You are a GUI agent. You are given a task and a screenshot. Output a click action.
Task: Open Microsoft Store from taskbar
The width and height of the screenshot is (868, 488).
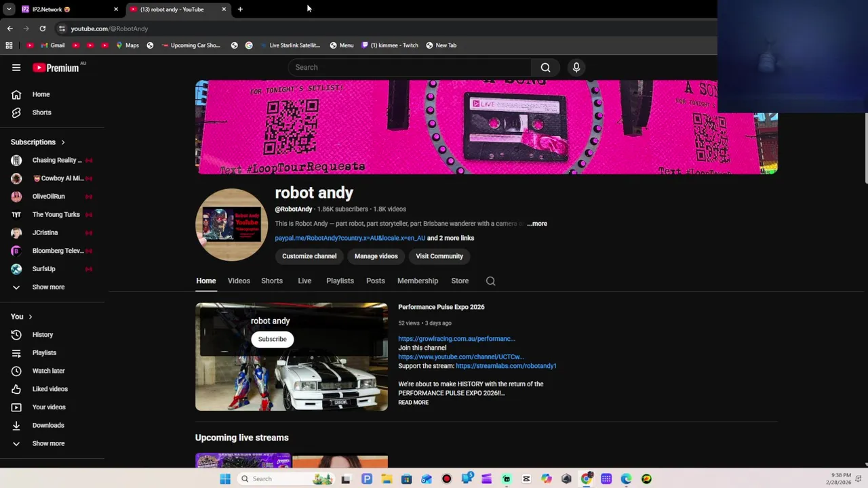click(406, 479)
